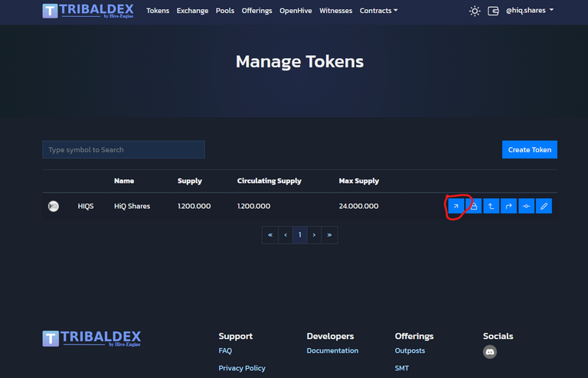
Task: Click the up-right arrow button in HIQS row
Action: [x=456, y=206]
